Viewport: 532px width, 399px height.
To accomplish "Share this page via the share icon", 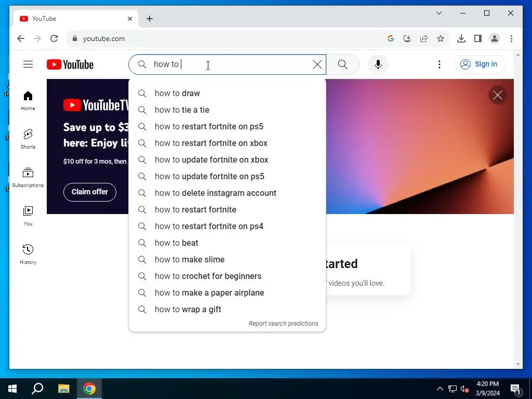I will 424,38.
